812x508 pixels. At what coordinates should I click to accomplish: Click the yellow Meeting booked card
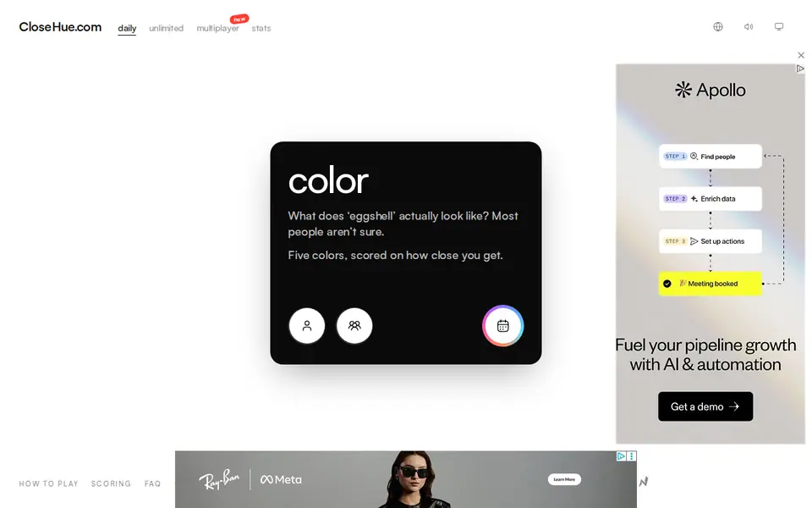coord(710,284)
